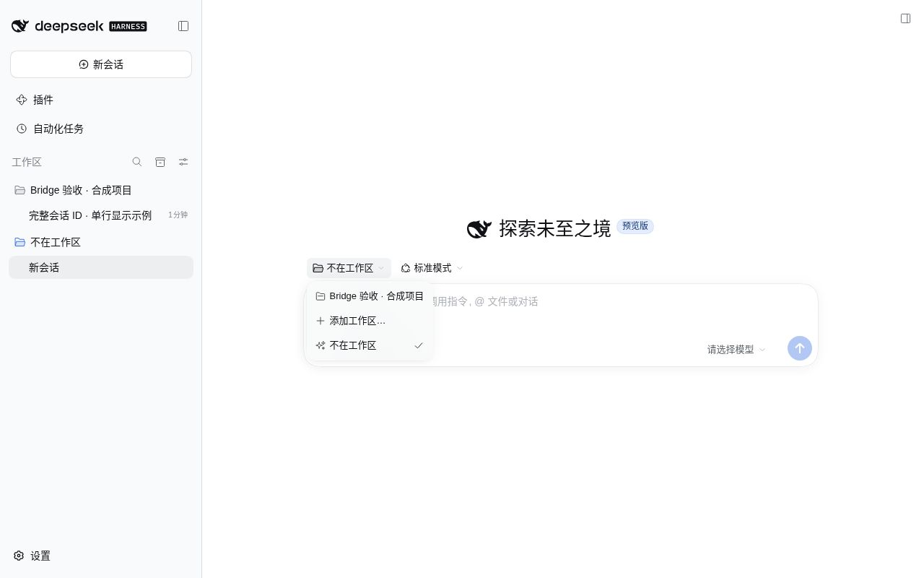Open conversation 完整会话 ID · 单行显示示例
The width and height of the screenshot is (924, 578).
[101, 215]
